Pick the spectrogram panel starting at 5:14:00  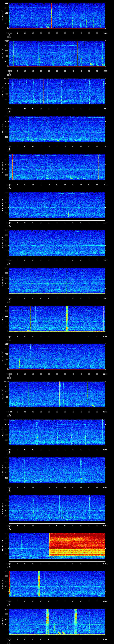tap(57, 508)
